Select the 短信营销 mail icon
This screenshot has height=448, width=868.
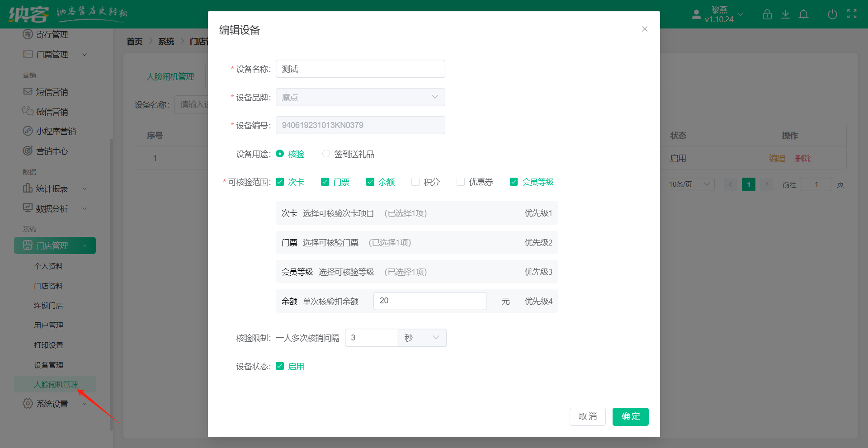[x=28, y=92]
